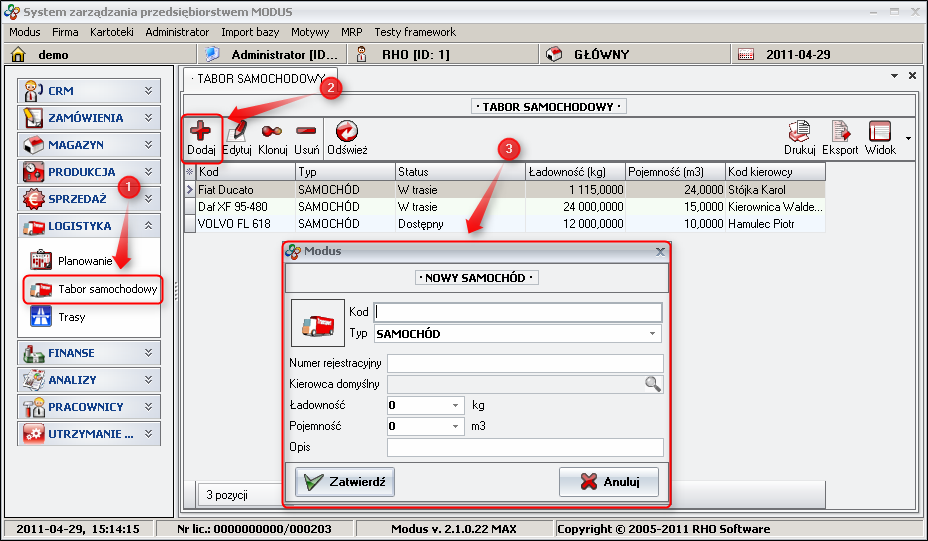Open the Pojemność value dropdown
Viewport: 928px width, 541px height.
point(455,427)
